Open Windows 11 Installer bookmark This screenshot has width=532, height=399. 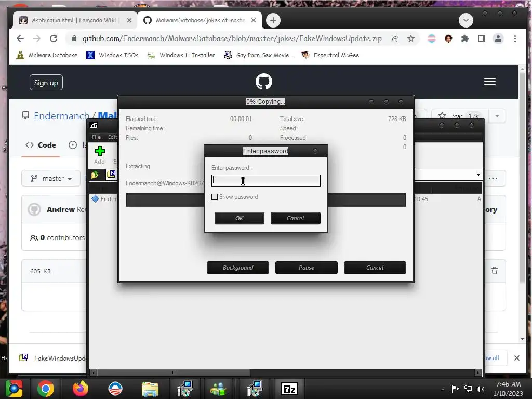click(181, 55)
